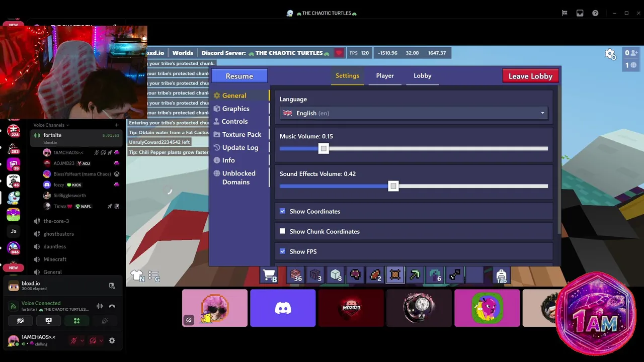Screen dimensions: 644x362
Task: Open the shirt skins icon (N)
Action: pos(137,276)
